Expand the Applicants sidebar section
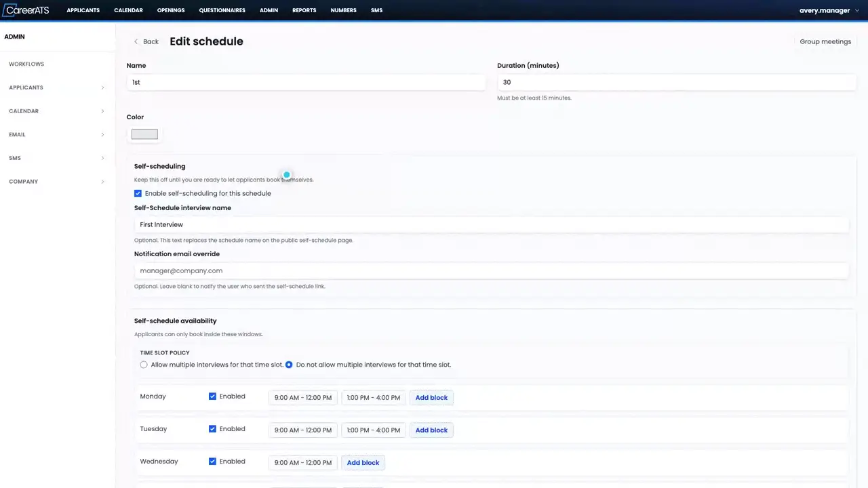Viewport: 868px width, 488px height. (57, 87)
